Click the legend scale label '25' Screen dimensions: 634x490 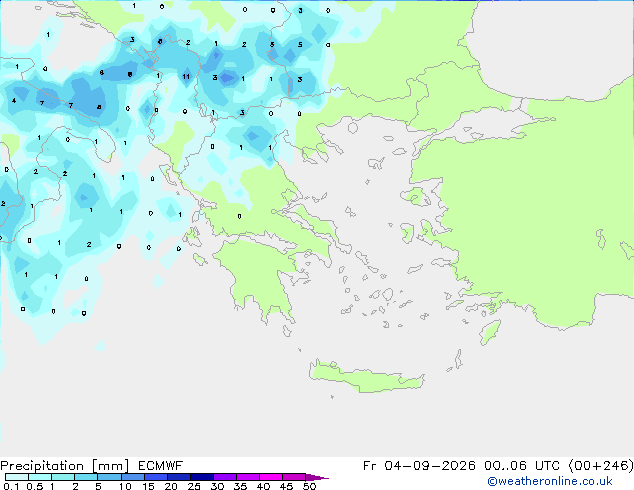pos(194,486)
